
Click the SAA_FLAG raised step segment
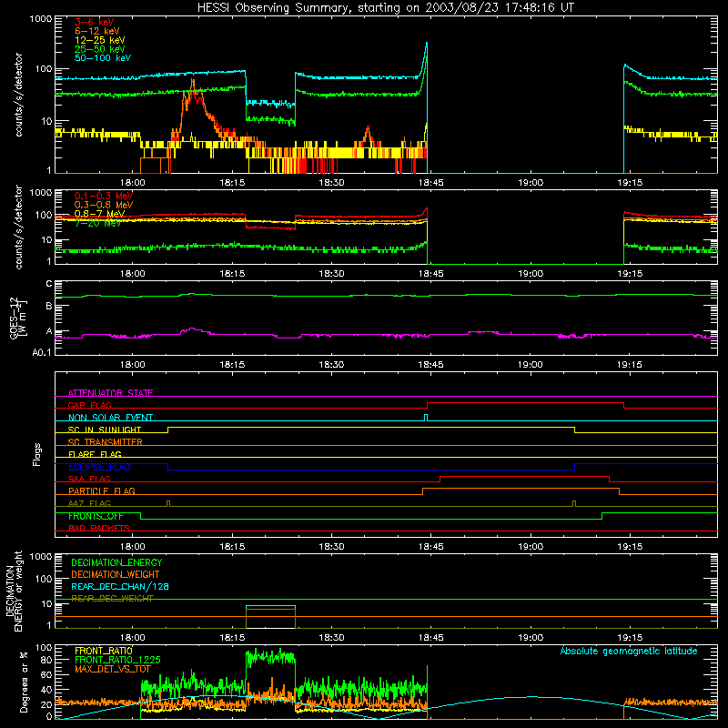pos(524,476)
